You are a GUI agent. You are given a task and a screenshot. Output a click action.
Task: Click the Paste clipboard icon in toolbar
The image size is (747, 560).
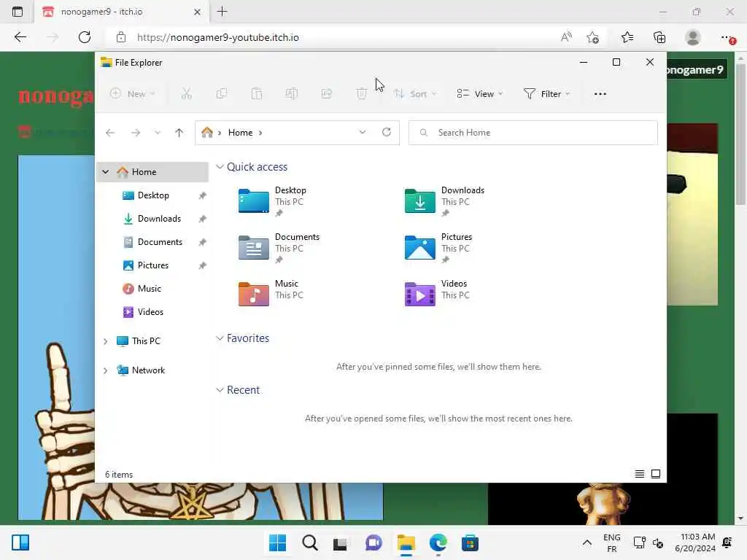(x=257, y=94)
